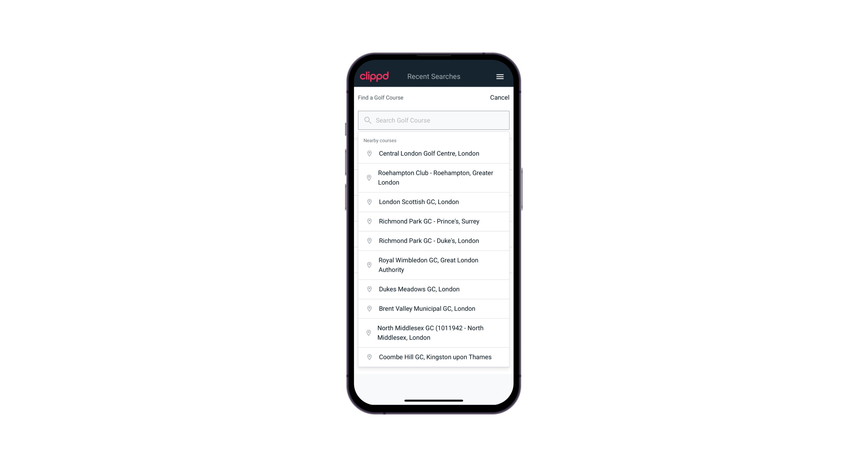Select Richmond Park GC Duke's London

[434, 240]
